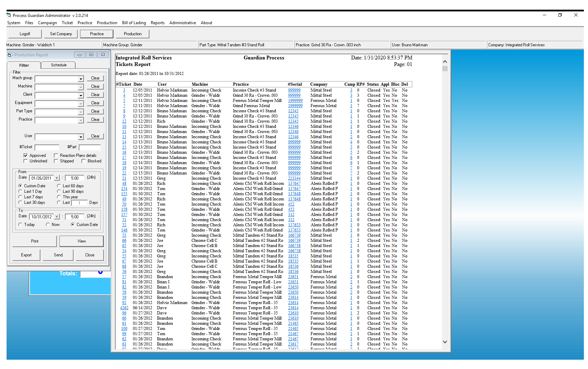Viewport: 588px width, 369px height.
Task: Open the Equipment filter dropdown
Action: (80, 104)
